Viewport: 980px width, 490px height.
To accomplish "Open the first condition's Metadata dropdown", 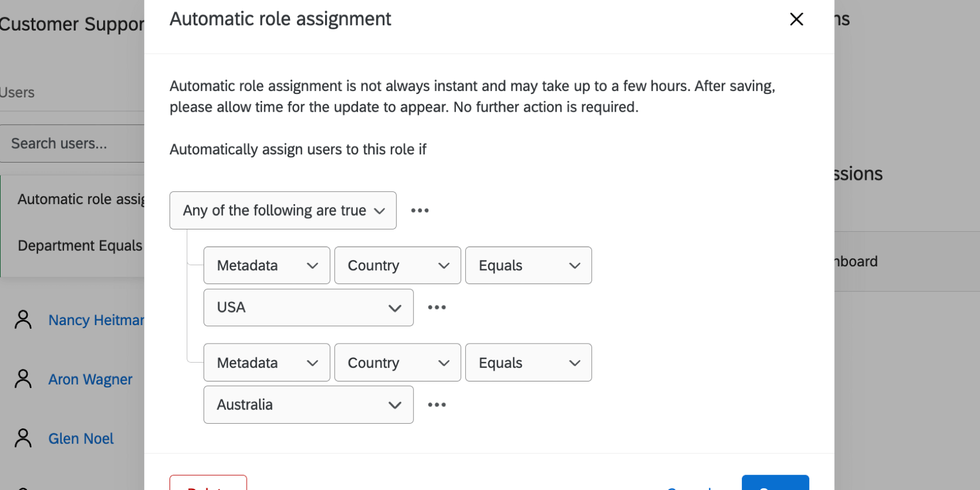I will pos(266,265).
